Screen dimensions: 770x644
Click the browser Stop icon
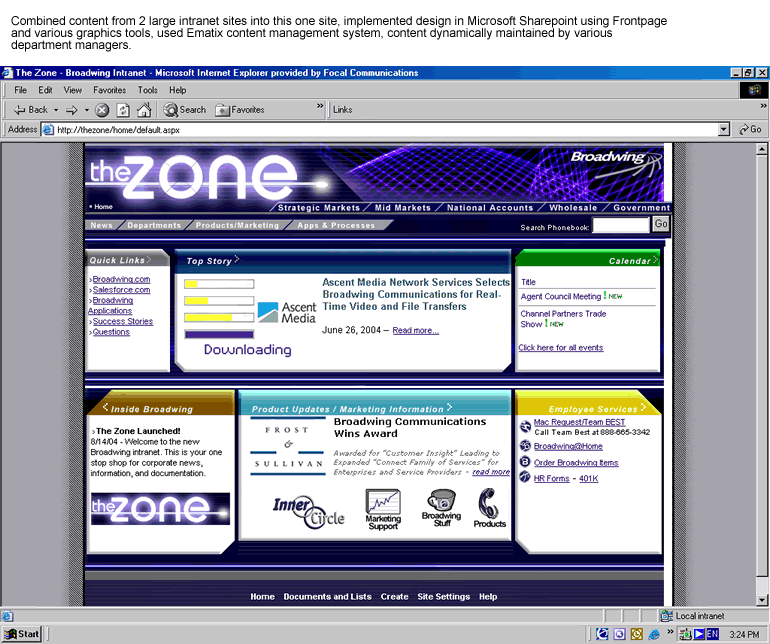[102, 110]
